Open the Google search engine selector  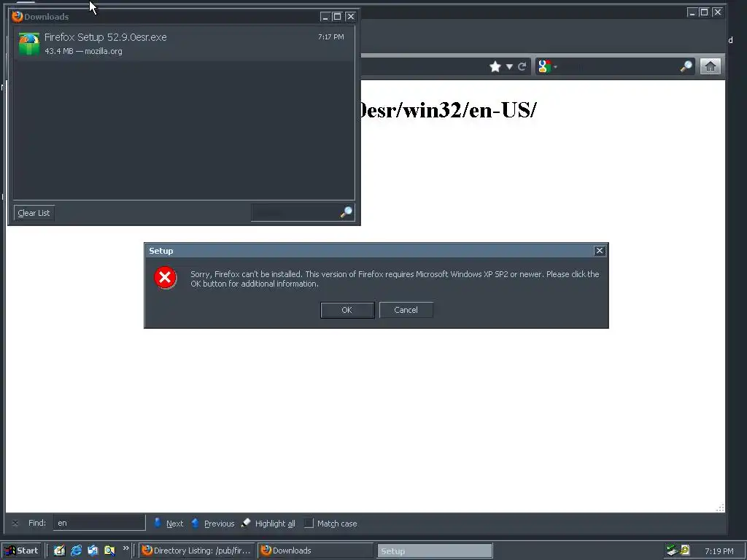coord(547,66)
